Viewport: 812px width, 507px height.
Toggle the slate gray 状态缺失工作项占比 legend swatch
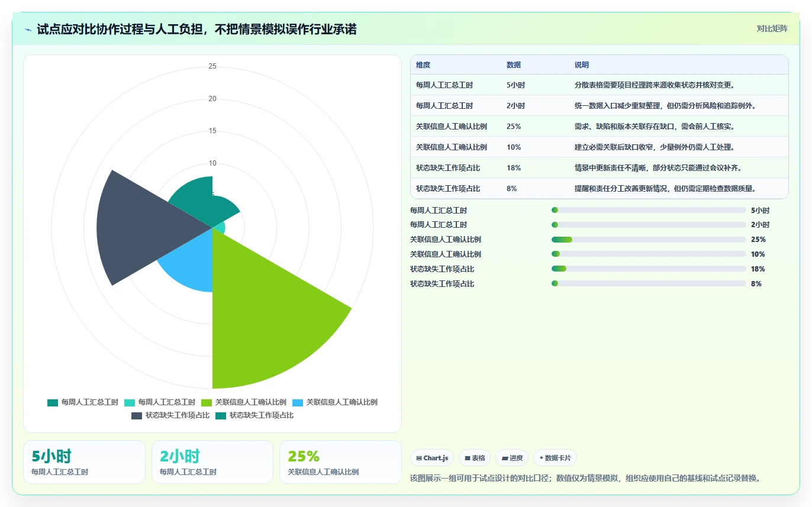pos(137,415)
